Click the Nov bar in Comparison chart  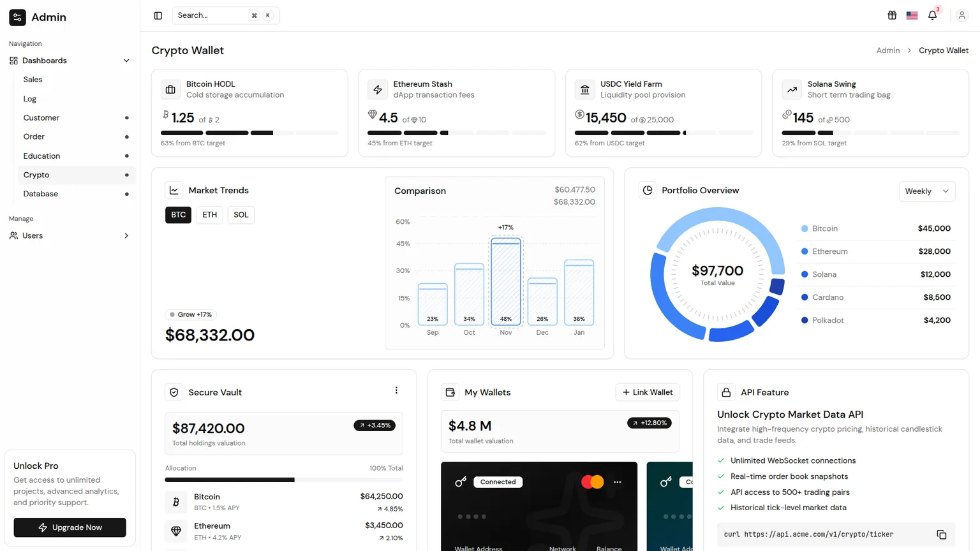(x=506, y=281)
